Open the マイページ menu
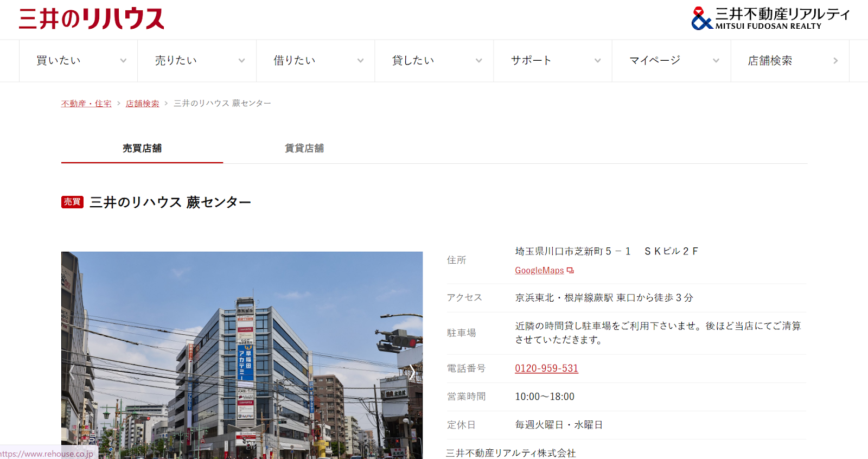 click(x=672, y=61)
